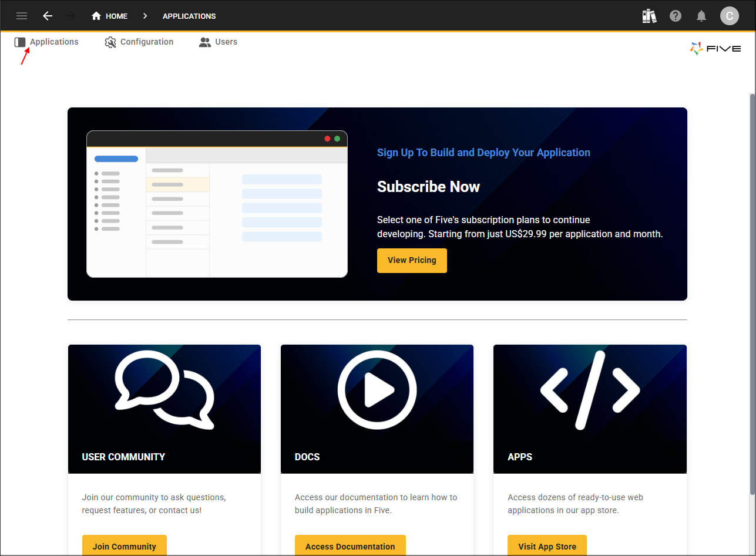Viewport: 756px width, 556px height.
Task: Click the Sign Up To Build heading link
Action: [483, 153]
